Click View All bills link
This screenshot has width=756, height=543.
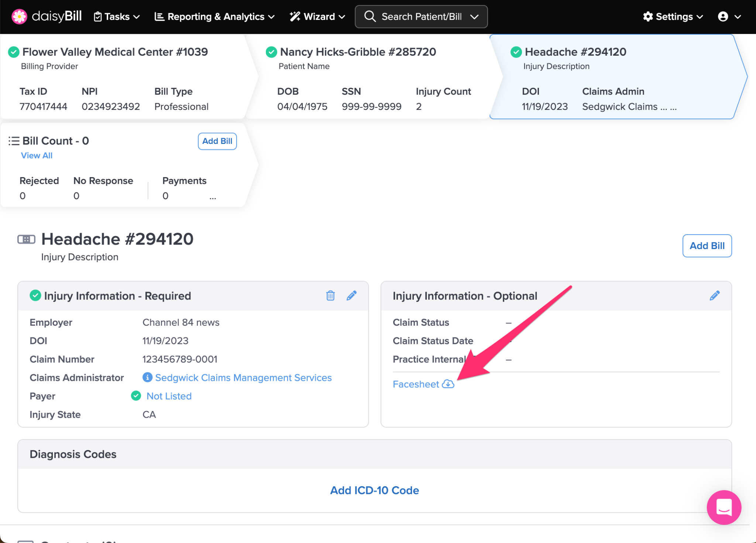click(x=37, y=156)
